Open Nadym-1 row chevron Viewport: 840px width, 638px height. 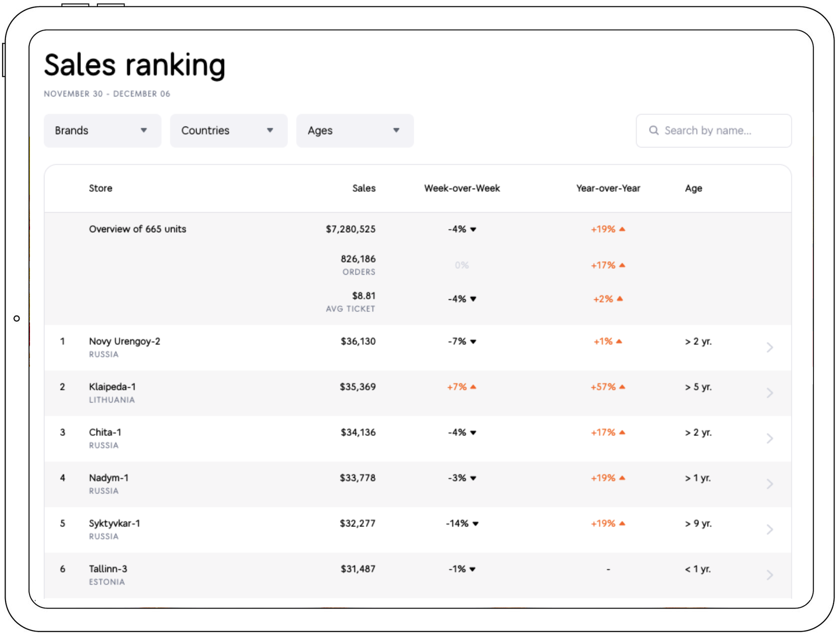pos(770,484)
